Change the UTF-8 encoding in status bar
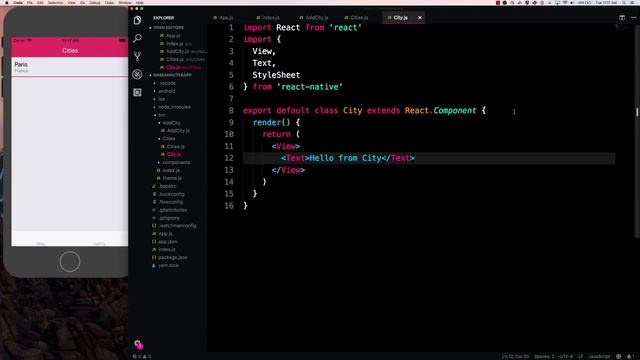Screen dimensions: 640x360 point(566,356)
